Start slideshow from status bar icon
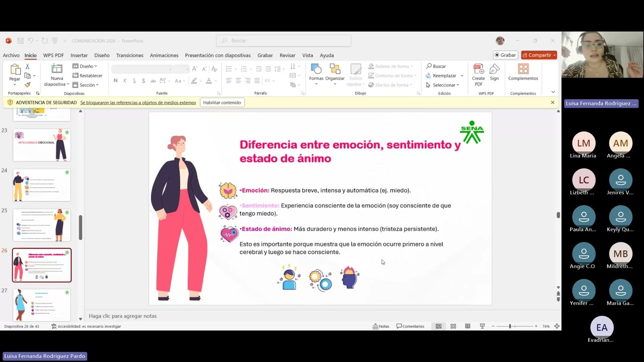The image size is (644, 362). (482, 326)
